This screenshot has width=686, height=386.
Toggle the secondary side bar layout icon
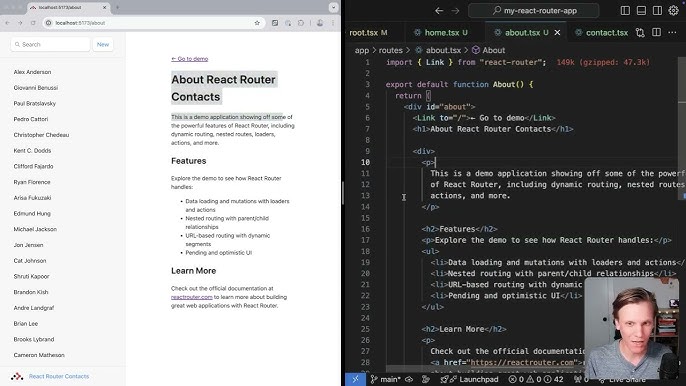[x=657, y=11]
